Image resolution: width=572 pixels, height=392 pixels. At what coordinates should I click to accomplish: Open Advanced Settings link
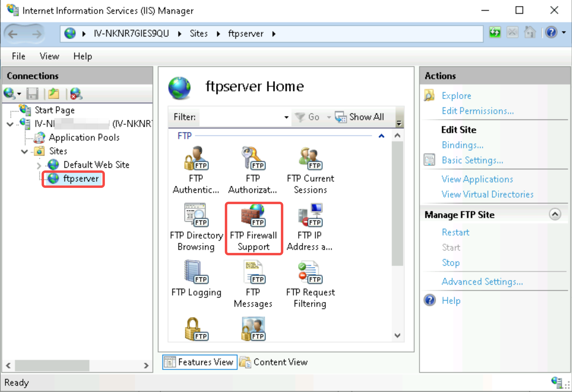click(x=482, y=282)
